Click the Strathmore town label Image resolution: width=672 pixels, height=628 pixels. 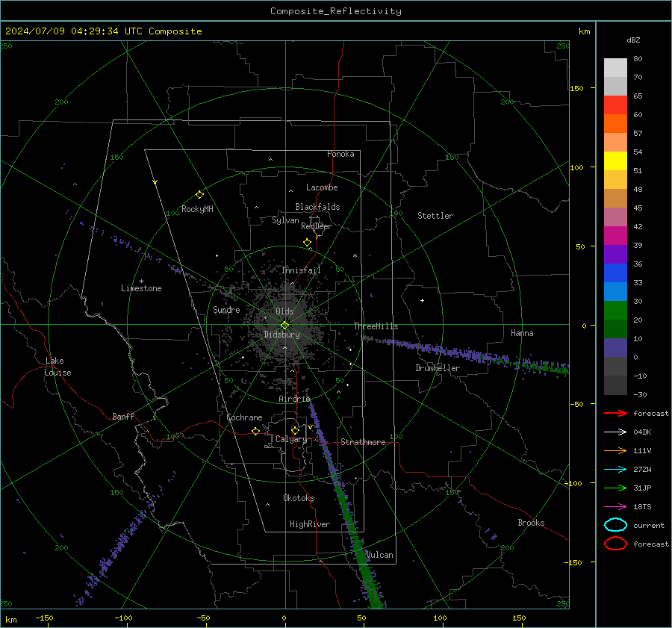pos(363,442)
